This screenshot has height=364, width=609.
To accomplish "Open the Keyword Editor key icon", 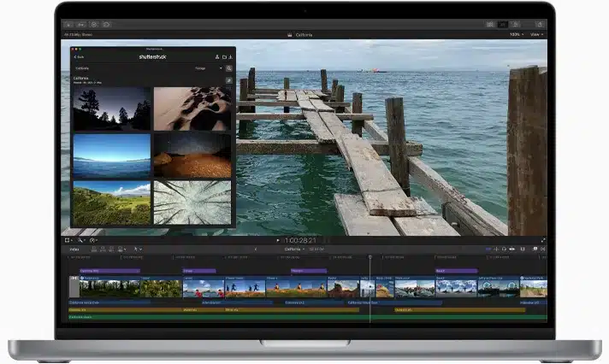I will (x=81, y=25).
